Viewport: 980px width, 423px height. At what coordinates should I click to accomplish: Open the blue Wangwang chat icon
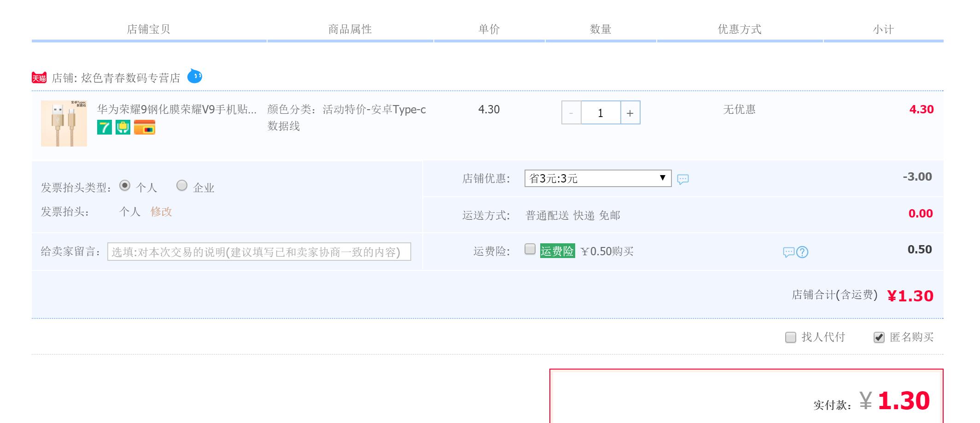[x=195, y=76]
